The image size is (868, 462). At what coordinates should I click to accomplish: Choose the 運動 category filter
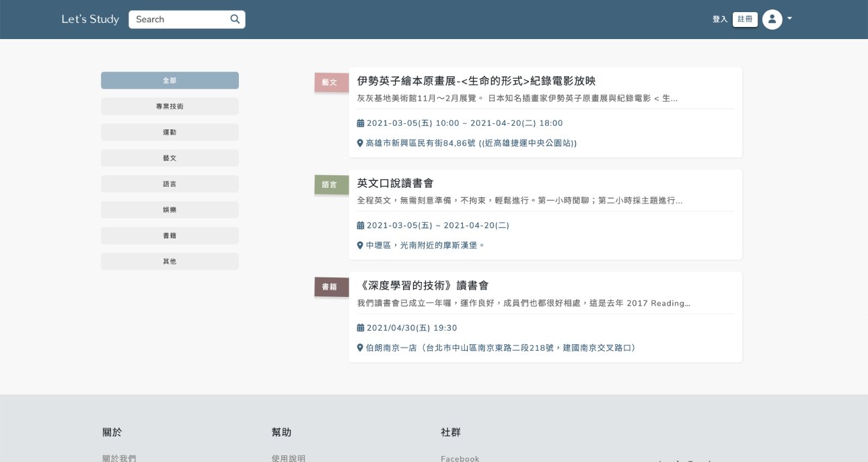point(170,133)
